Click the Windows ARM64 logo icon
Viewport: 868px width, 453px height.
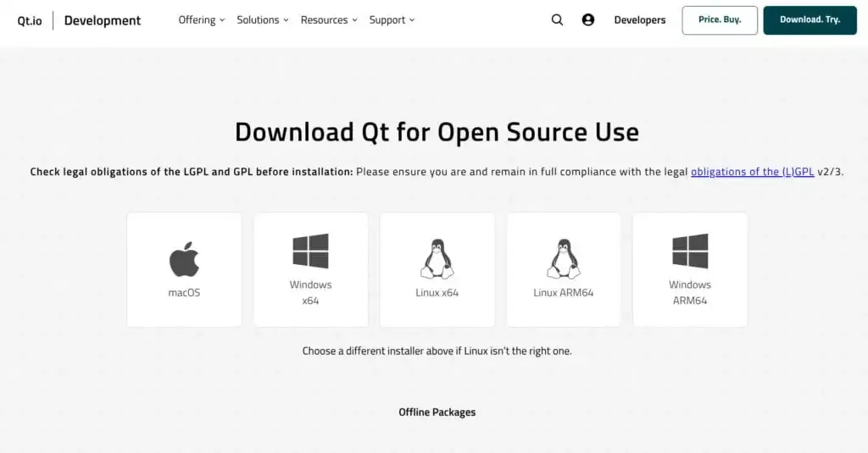point(690,251)
